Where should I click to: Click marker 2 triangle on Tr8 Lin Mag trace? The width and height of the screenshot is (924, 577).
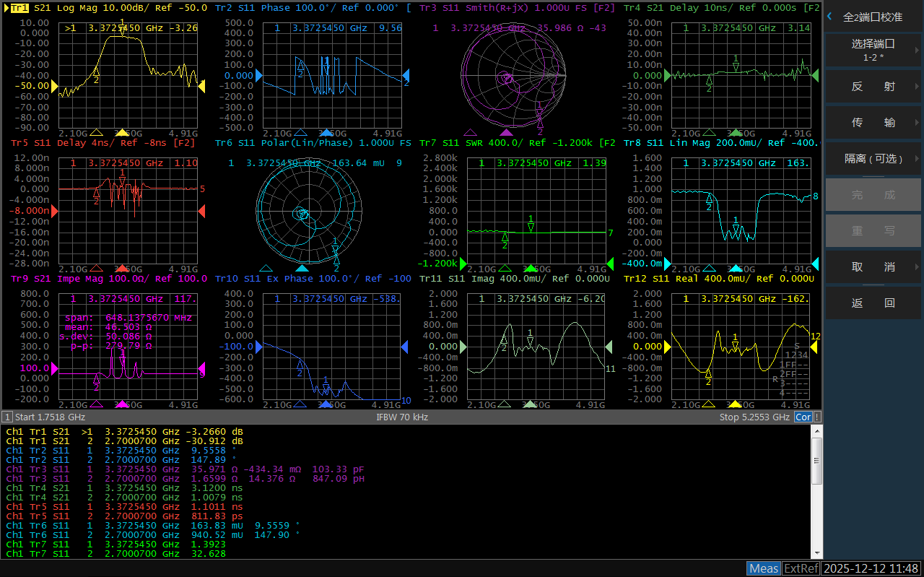pyautogui.click(x=710, y=199)
